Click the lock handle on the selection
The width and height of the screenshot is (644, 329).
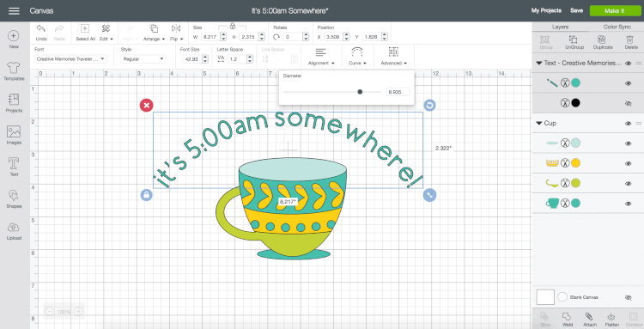146,195
